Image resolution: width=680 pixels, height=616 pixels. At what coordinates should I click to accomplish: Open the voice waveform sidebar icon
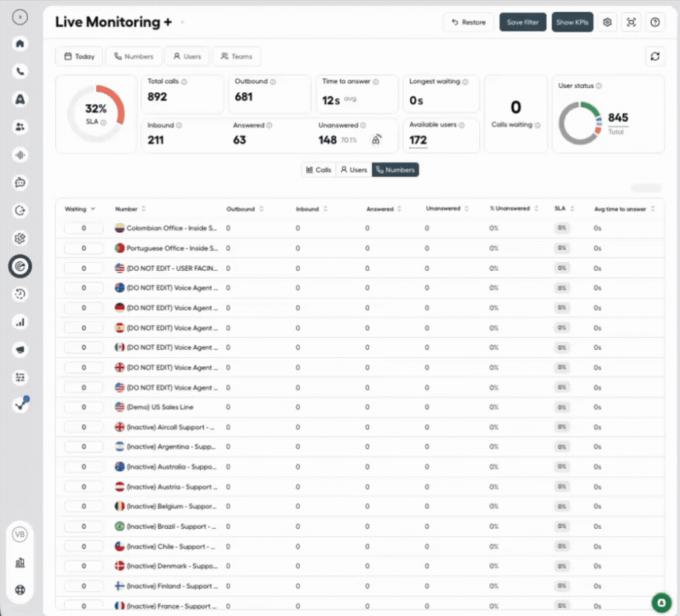[x=20, y=155]
